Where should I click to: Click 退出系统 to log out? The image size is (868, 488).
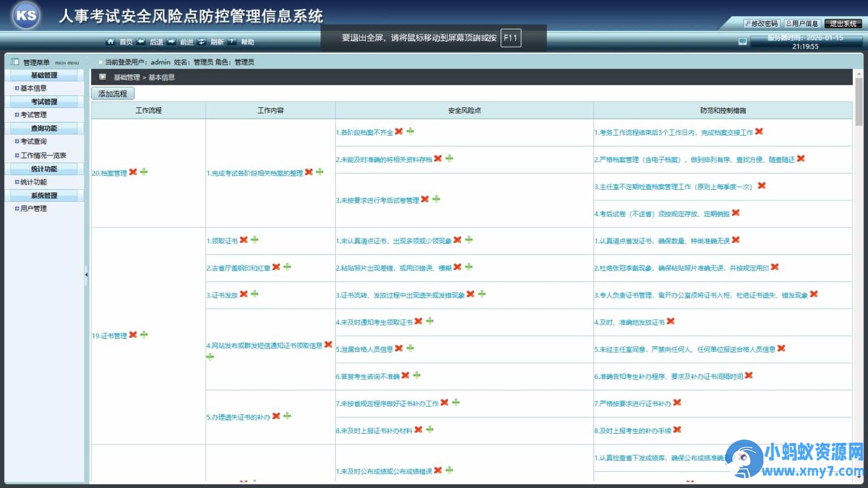point(843,24)
